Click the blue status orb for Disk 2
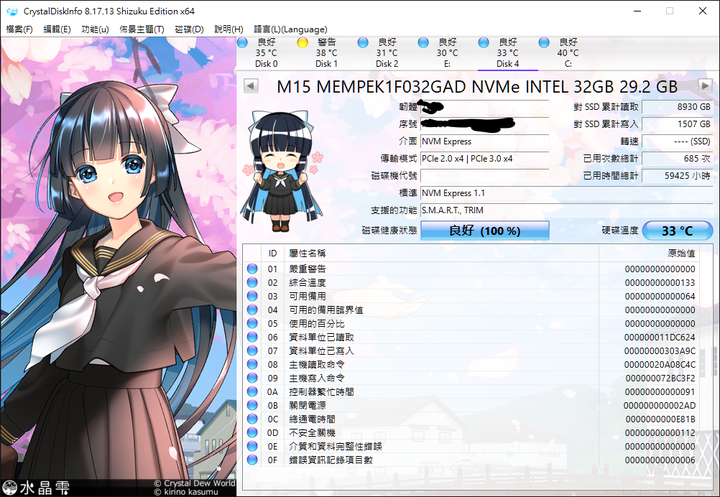The image size is (720, 497). pos(363,42)
